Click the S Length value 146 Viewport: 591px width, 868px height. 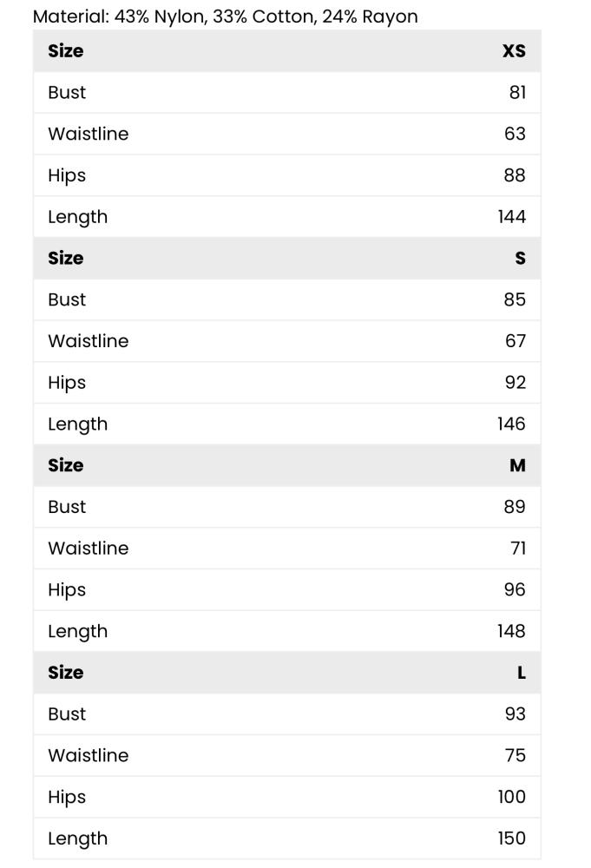511,424
